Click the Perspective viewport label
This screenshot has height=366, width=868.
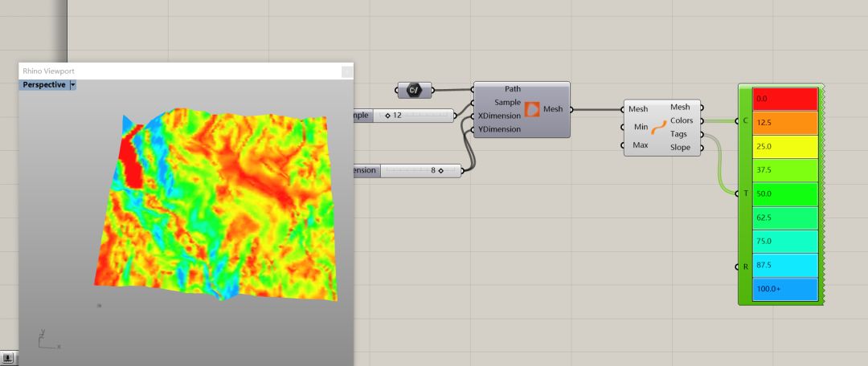pyautogui.click(x=43, y=84)
